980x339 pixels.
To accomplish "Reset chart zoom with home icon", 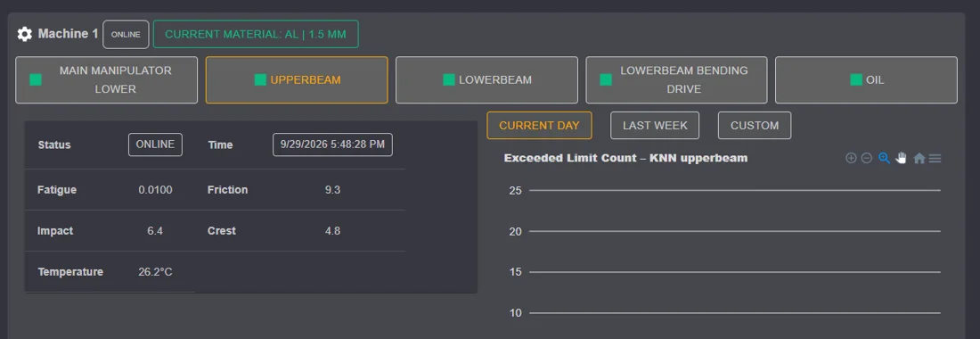I will click(919, 159).
